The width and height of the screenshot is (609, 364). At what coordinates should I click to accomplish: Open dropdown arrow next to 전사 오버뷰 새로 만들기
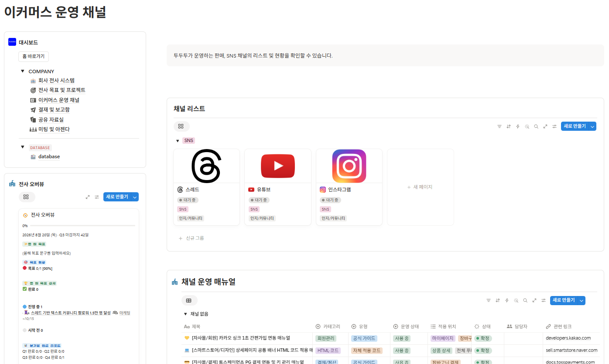135,197
